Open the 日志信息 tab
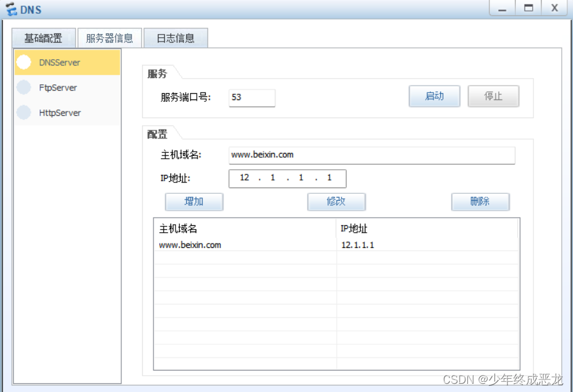The image size is (573, 392). pos(175,38)
